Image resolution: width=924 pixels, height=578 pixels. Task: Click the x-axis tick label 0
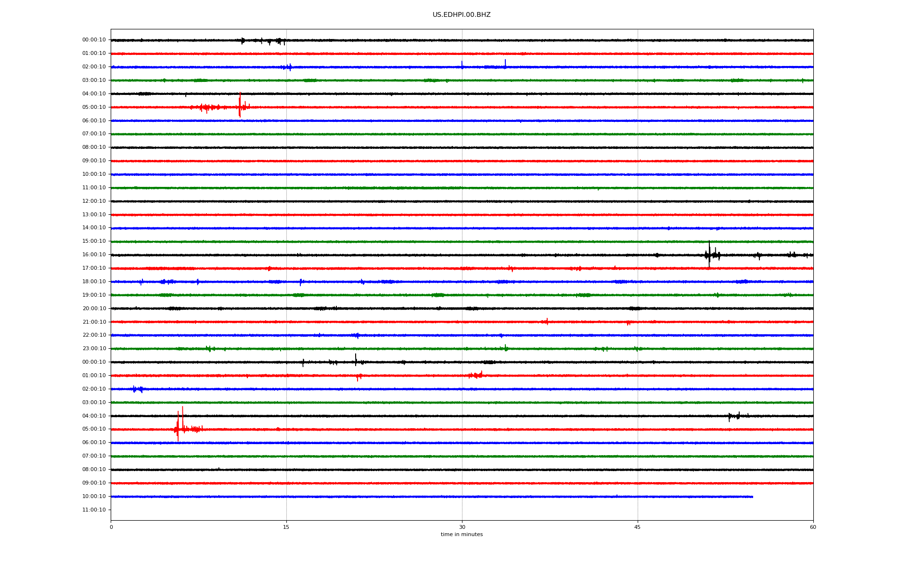[111, 527]
